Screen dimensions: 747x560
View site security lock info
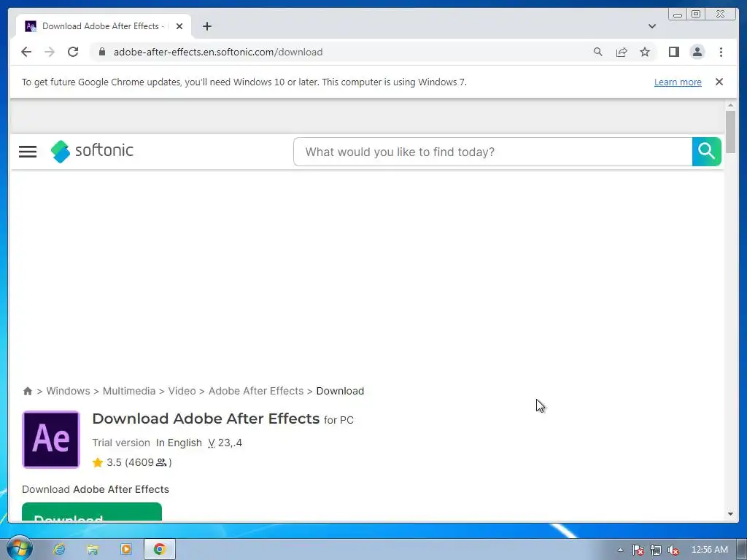pyautogui.click(x=102, y=52)
